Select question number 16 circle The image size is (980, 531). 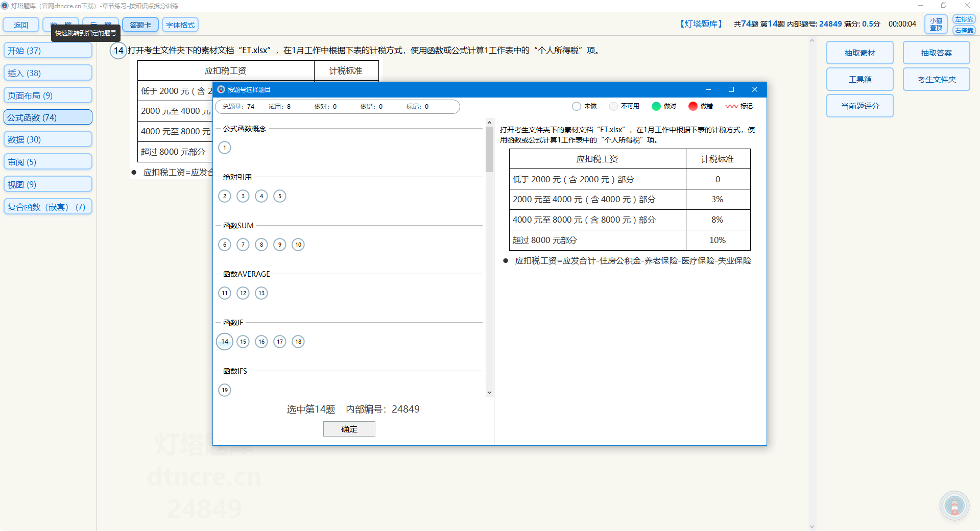click(x=261, y=342)
